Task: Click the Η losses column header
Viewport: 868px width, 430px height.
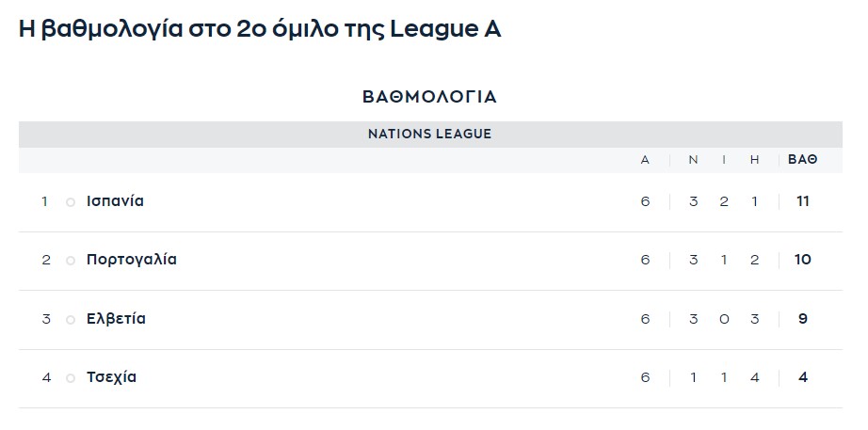Action: pyautogui.click(x=754, y=160)
